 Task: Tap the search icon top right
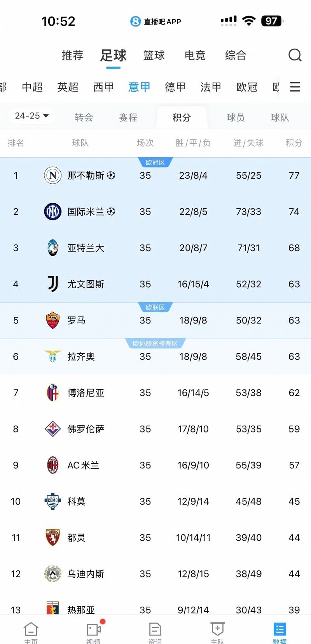(295, 55)
